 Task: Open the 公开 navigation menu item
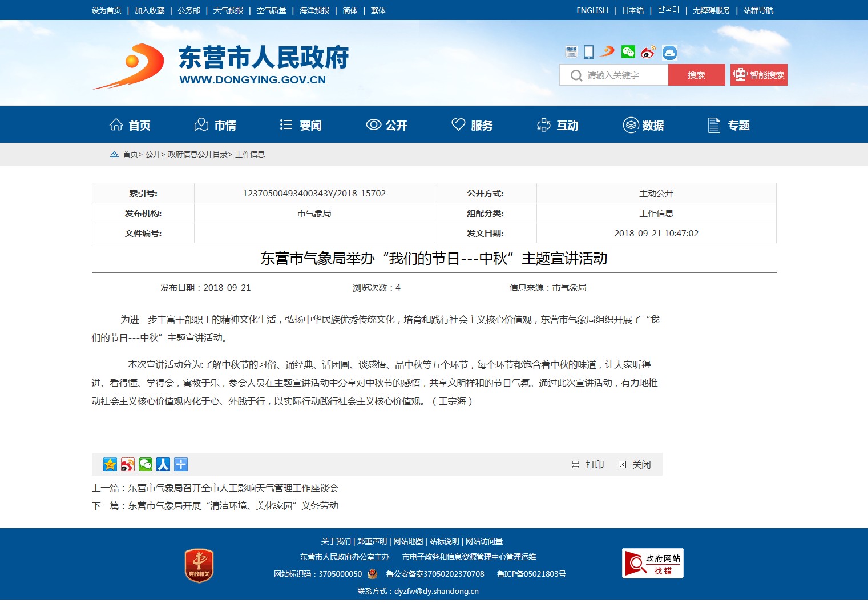click(x=386, y=125)
